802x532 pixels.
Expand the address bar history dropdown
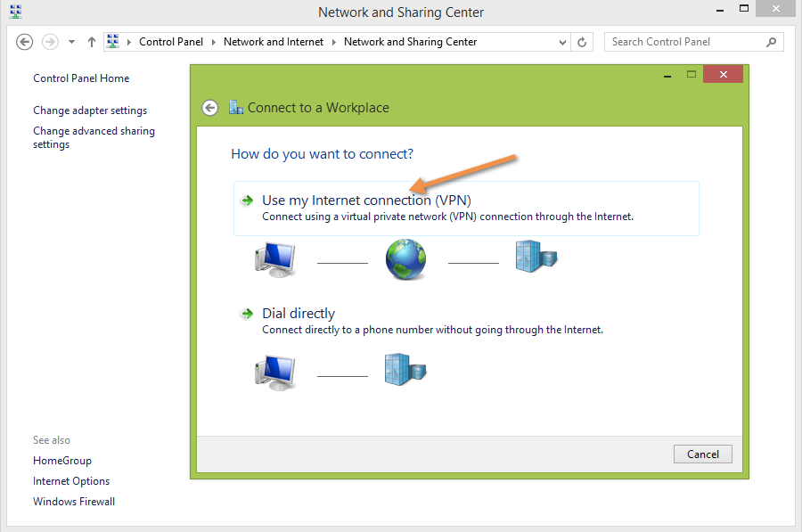(x=562, y=42)
